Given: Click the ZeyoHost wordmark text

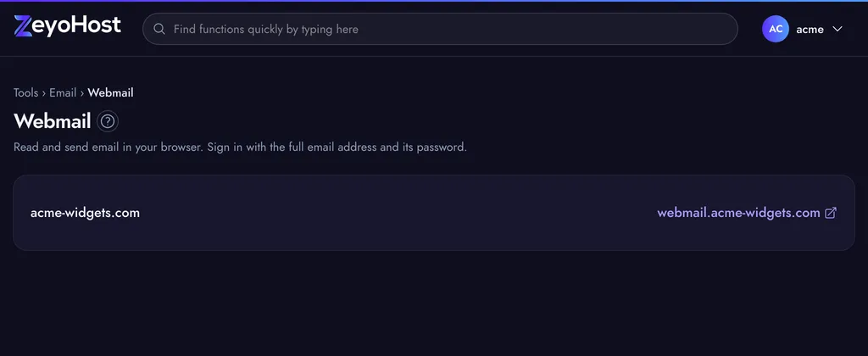Looking at the screenshot, I should (76, 25).
